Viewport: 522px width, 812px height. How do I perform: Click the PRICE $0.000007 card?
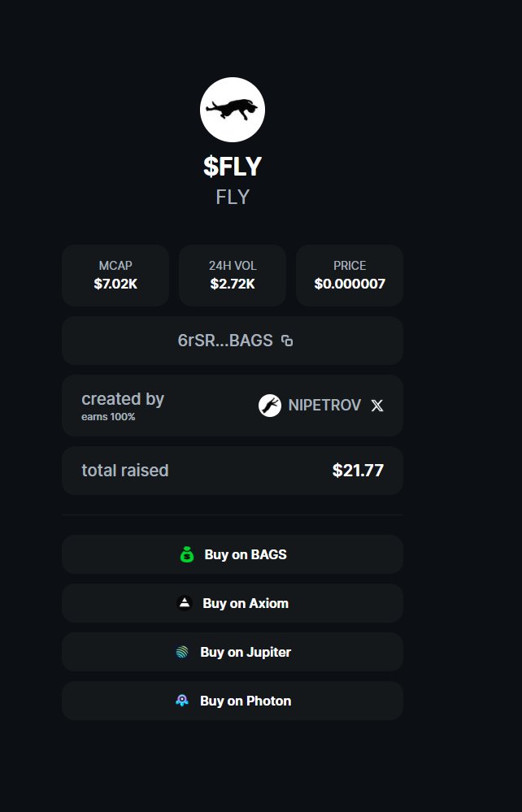click(x=350, y=276)
